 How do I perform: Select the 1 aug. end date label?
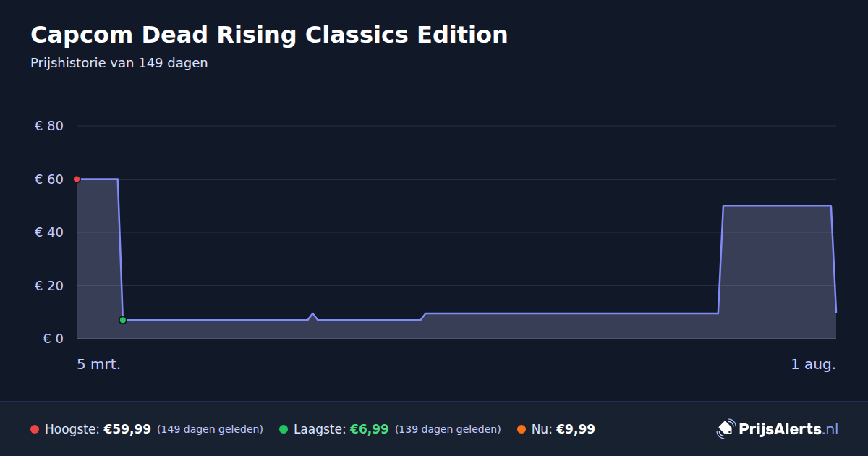point(813,364)
